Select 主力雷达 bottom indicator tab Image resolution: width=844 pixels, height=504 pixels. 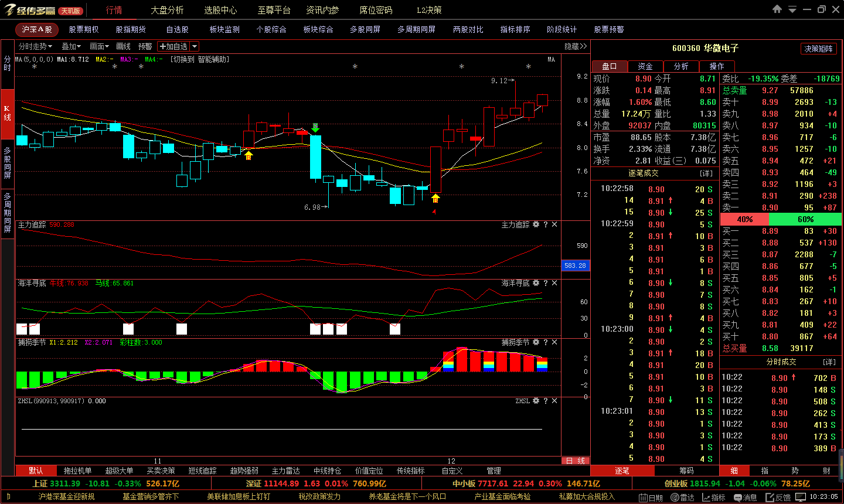tap(285, 471)
